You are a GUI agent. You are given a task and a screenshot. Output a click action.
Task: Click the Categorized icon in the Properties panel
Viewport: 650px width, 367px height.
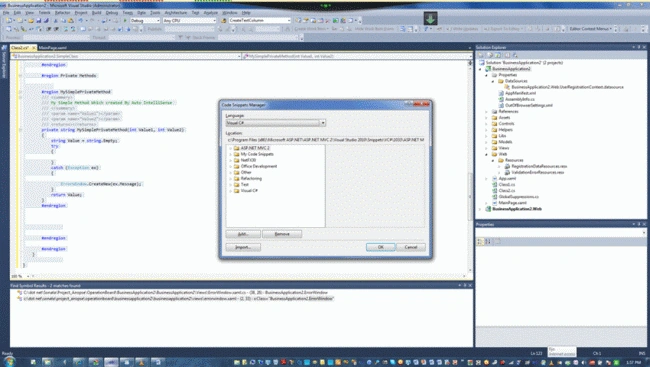pos(480,241)
